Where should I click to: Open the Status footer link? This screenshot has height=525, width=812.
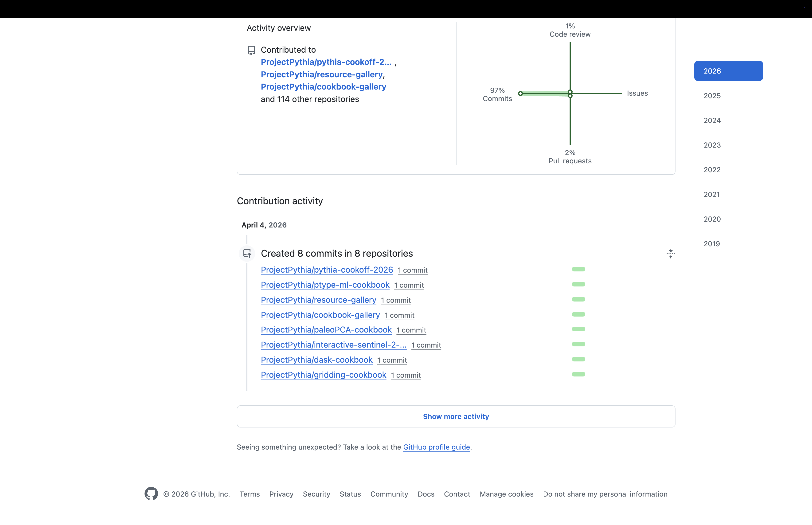[350, 494]
